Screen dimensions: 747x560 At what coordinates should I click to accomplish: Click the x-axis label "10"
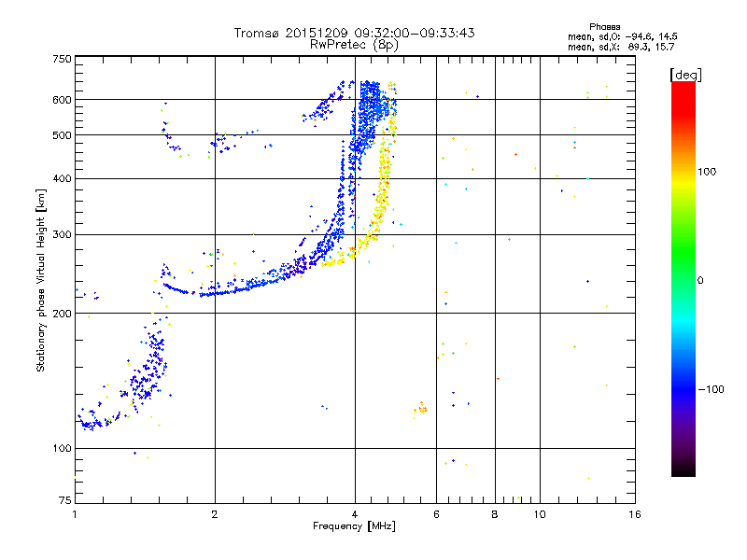tap(540, 514)
